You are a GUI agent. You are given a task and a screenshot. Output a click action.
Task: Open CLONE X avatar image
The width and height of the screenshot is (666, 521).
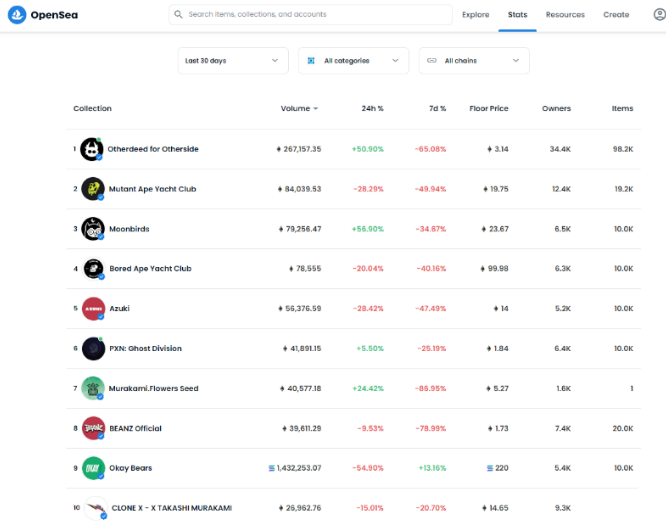[96, 508]
